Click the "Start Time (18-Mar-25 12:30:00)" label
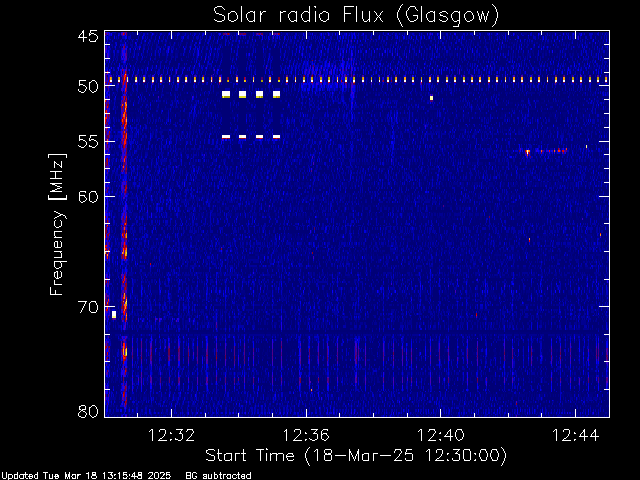Image resolution: width=640 pixels, height=480 pixels. tap(356, 456)
